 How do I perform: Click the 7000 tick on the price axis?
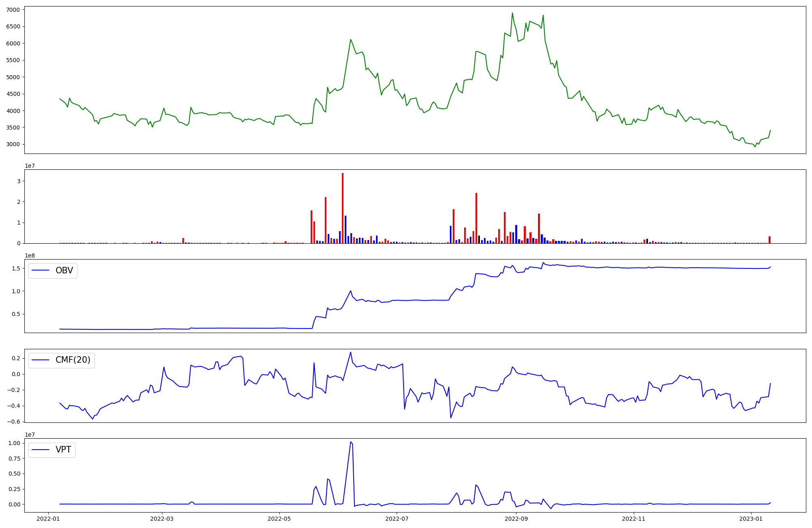pyautogui.click(x=13, y=10)
